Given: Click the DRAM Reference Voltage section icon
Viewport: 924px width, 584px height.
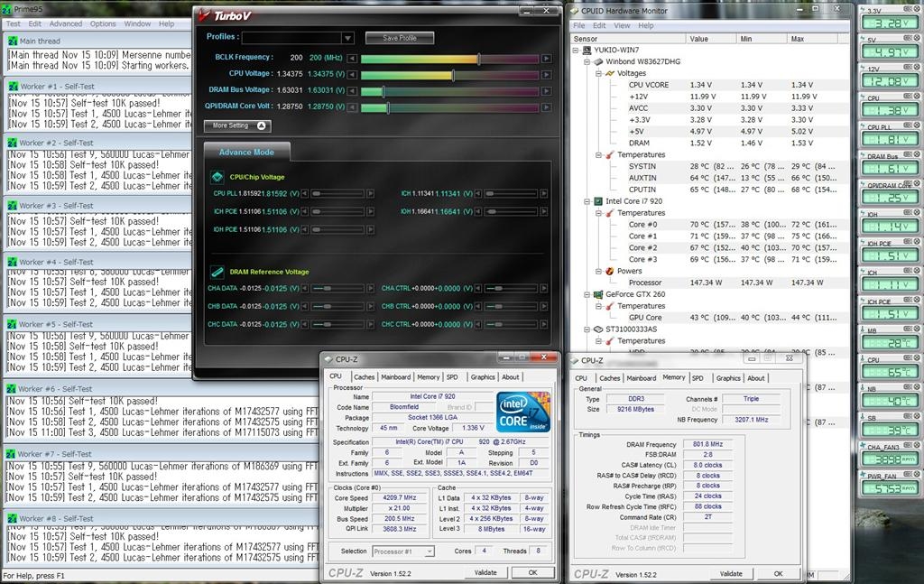Looking at the screenshot, I should point(217,272).
